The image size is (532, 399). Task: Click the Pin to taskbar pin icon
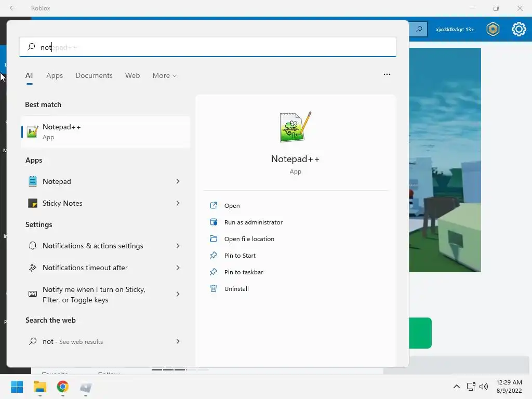tap(214, 272)
